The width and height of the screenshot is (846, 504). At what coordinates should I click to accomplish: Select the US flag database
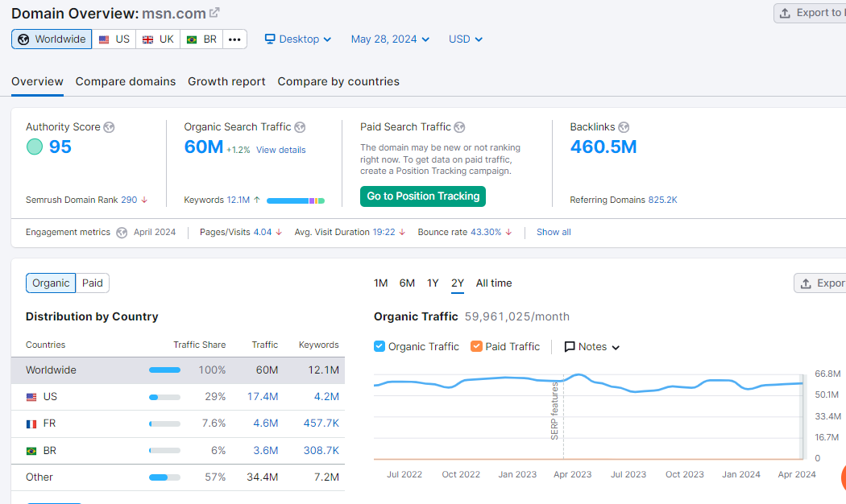(114, 39)
